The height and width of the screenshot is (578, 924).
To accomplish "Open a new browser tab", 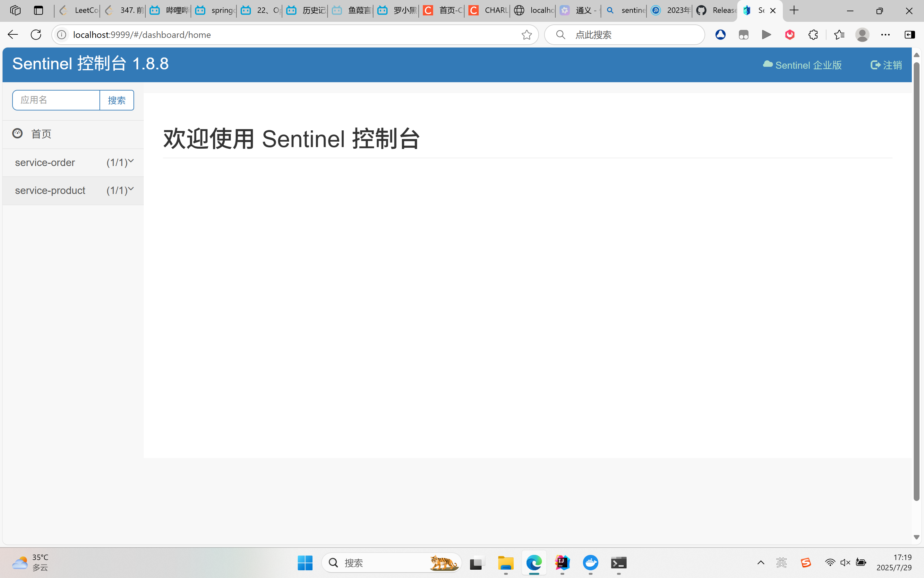I will (x=794, y=10).
